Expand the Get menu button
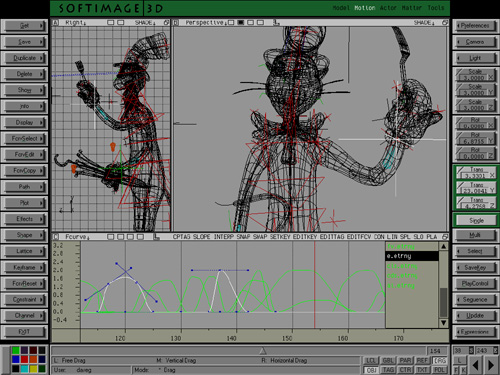500x375 pixels. (x=24, y=26)
